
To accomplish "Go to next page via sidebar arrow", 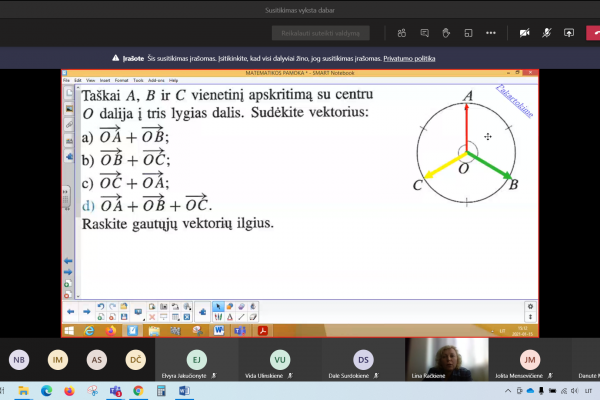I will pos(68,272).
